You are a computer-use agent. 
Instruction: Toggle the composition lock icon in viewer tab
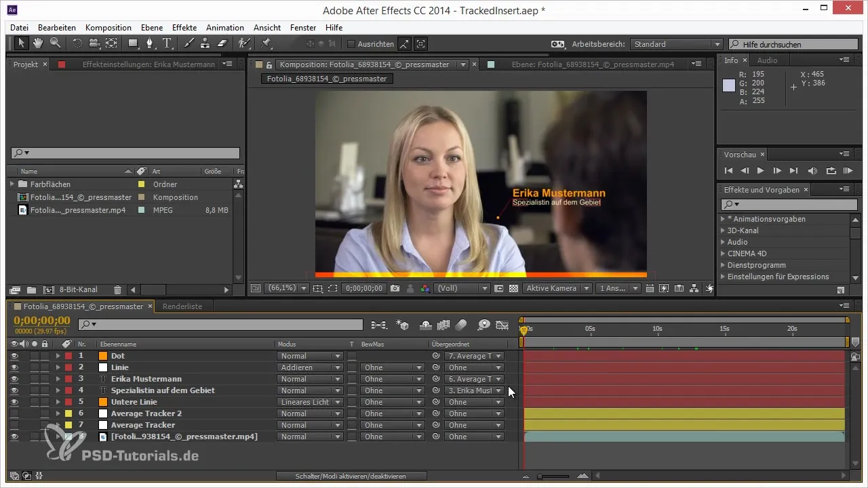(269, 64)
